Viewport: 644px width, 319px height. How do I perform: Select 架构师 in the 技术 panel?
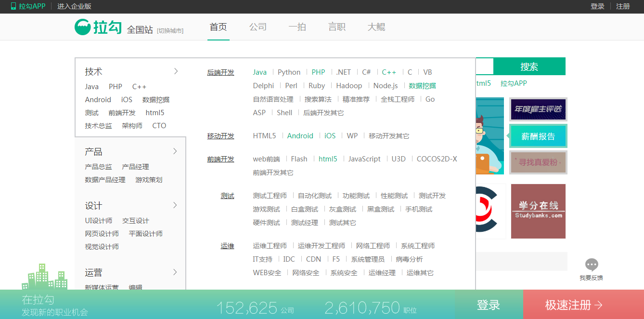click(x=132, y=126)
